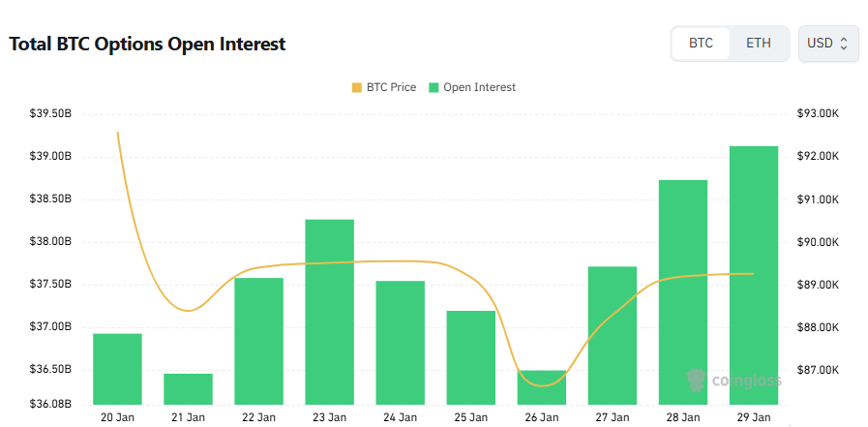Image resolution: width=868 pixels, height=427 pixels.
Task: Open the USD currency dropdown
Action: point(827,44)
